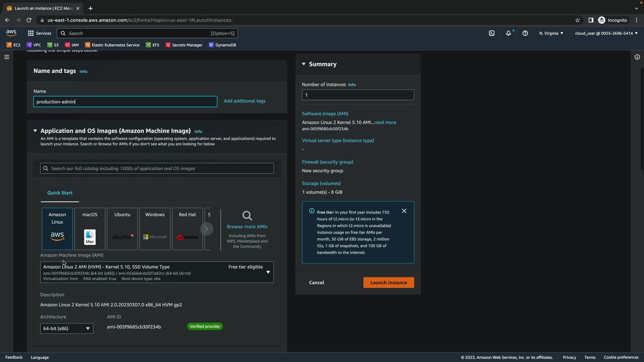
Task: Expand the Amazon Linux 2 AMI dropdown
Action: click(x=268, y=272)
